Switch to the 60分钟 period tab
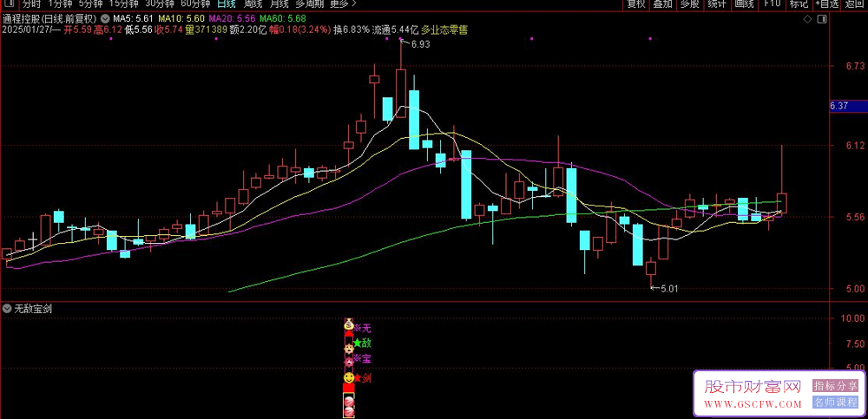Viewport: 868px width, 419px height. [x=195, y=3]
